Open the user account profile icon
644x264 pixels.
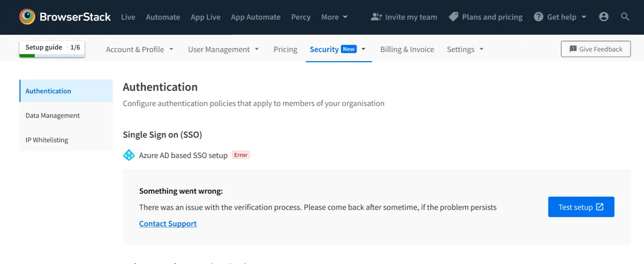[x=604, y=17]
